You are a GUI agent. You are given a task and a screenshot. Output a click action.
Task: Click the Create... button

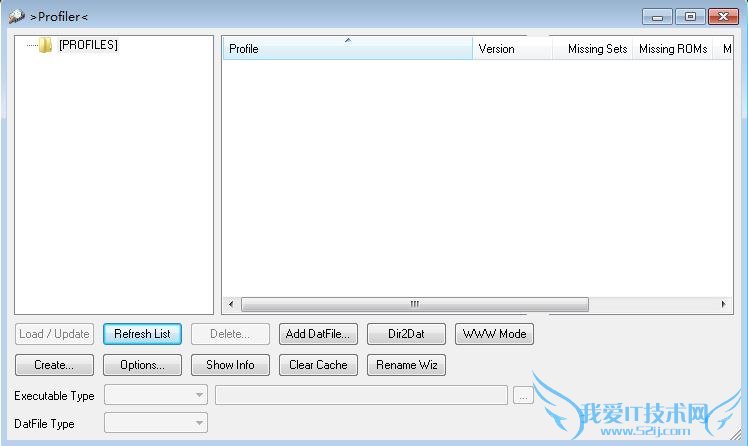tap(54, 365)
